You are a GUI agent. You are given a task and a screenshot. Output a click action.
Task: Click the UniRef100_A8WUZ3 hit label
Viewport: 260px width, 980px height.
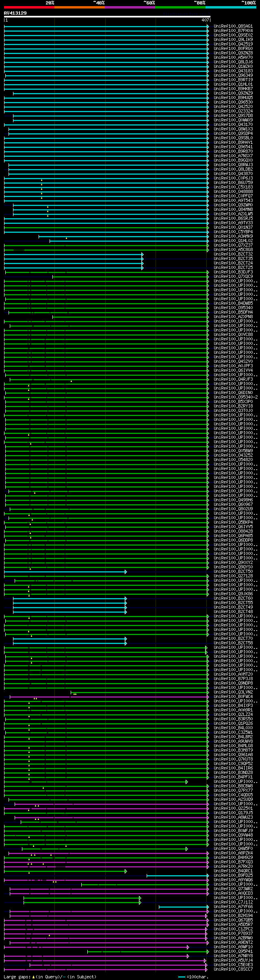click(x=233, y=817)
